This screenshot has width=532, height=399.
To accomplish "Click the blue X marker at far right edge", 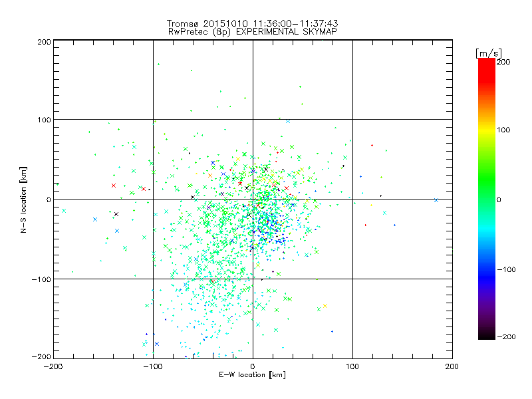I will 436,201.
